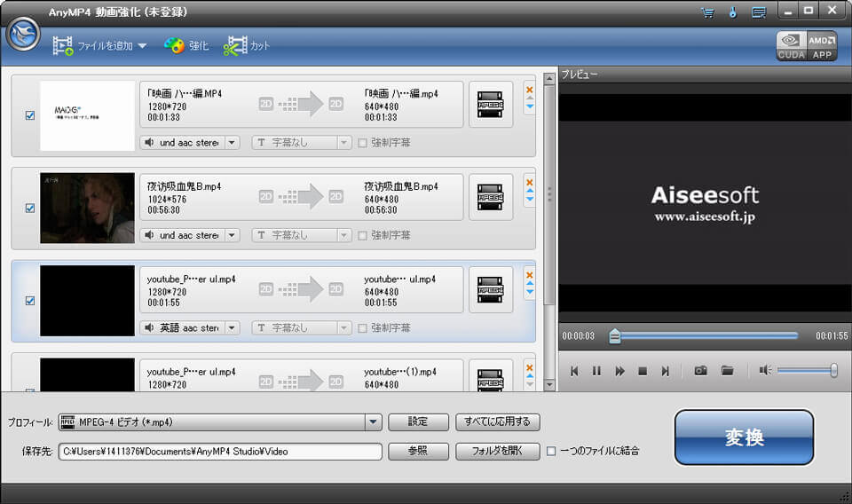Click file list scrollbar down arrow

tap(549, 384)
